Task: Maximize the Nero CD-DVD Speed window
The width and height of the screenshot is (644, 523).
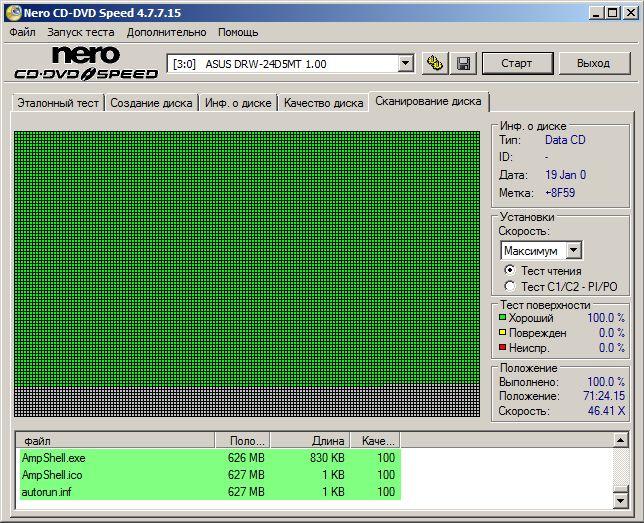Action: [x=612, y=13]
